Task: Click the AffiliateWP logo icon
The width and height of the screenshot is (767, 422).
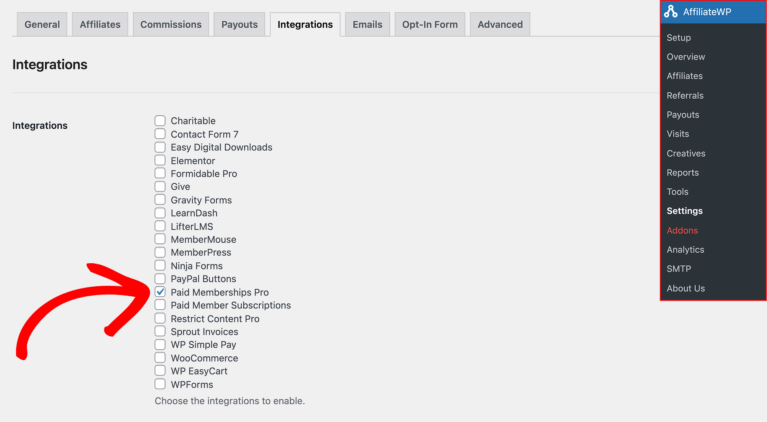Action: pos(671,12)
